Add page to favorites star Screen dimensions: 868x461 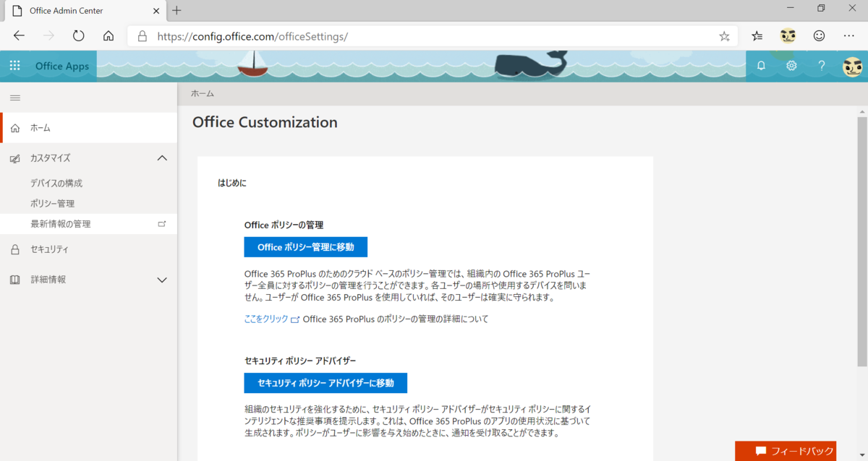point(724,36)
